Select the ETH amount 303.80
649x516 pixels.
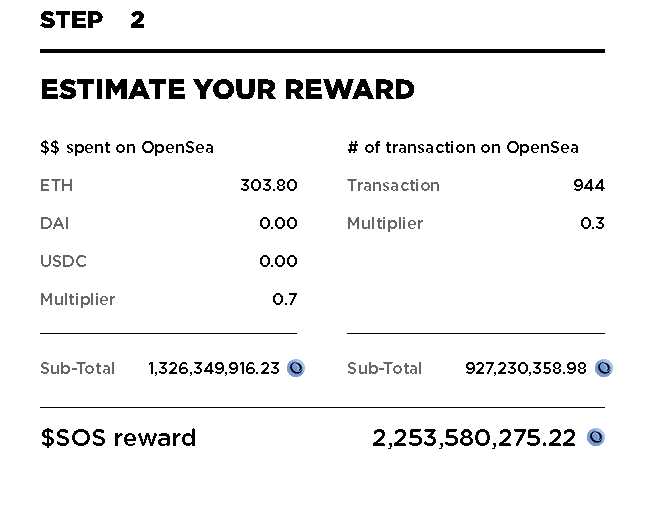click(x=269, y=185)
